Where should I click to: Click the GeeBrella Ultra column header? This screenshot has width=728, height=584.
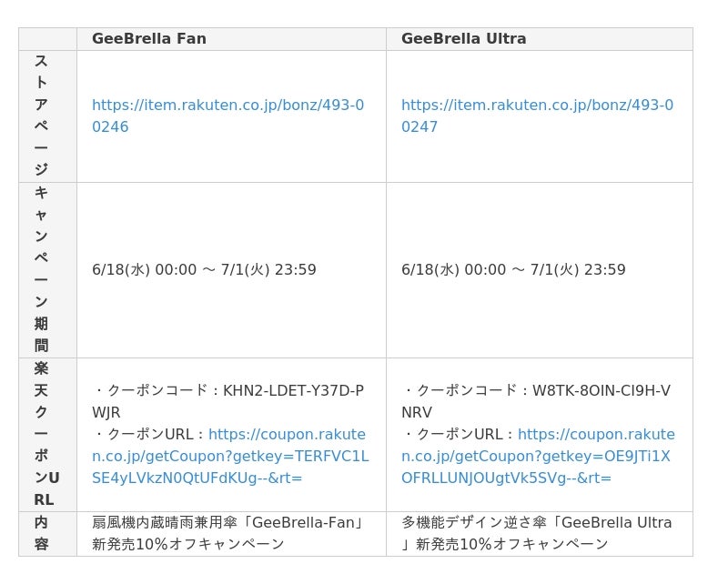464,39
